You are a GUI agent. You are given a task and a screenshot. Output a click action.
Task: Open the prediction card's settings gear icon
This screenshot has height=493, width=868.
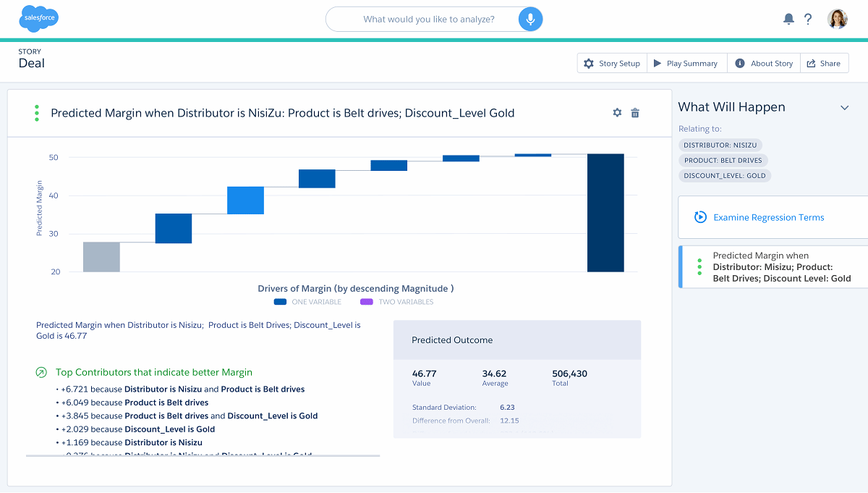617,112
